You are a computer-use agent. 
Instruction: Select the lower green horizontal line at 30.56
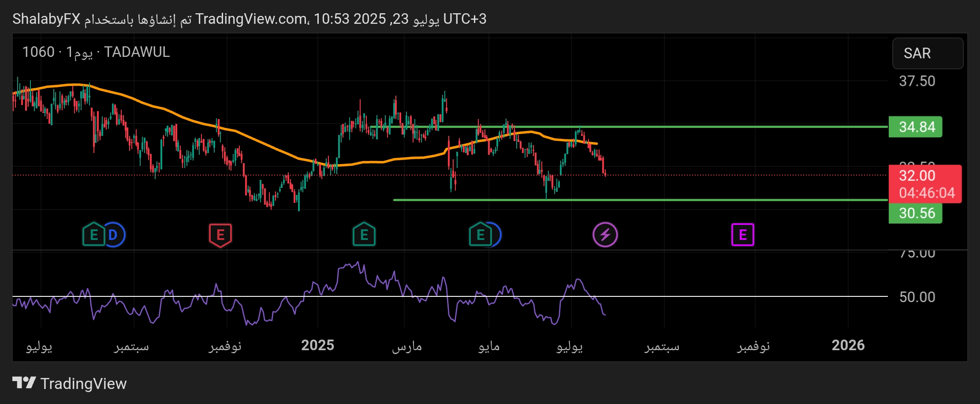(x=640, y=200)
